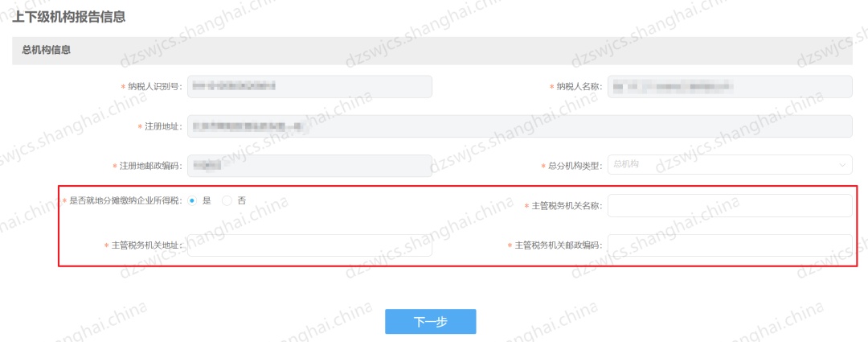
Task: Click the 主管税务机关邮政编码 field label
Action: click(x=558, y=245)
